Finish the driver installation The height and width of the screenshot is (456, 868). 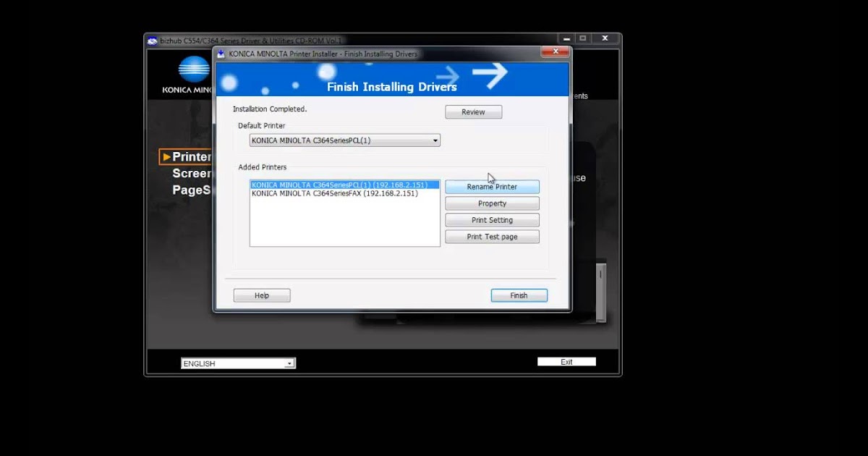(x=519, y=295)
